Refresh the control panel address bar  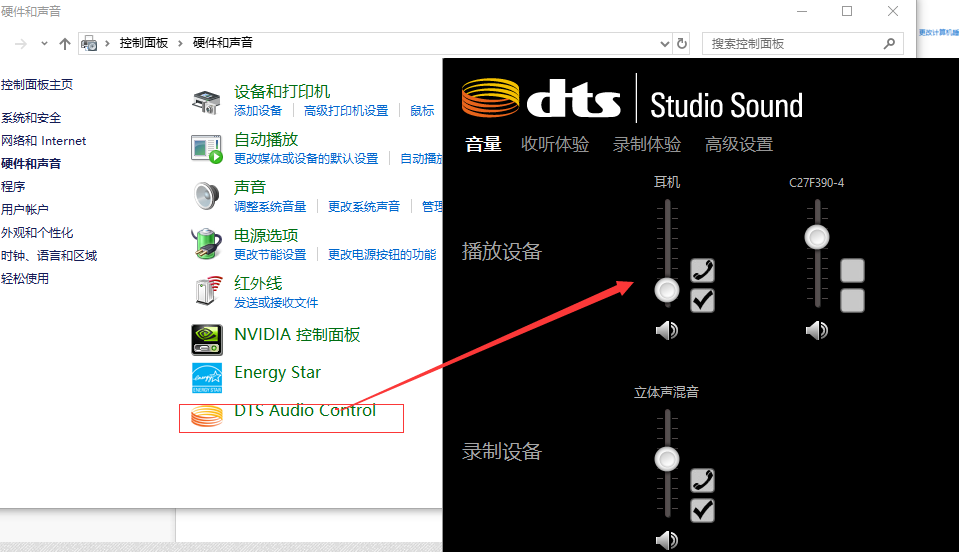(682, 43)
